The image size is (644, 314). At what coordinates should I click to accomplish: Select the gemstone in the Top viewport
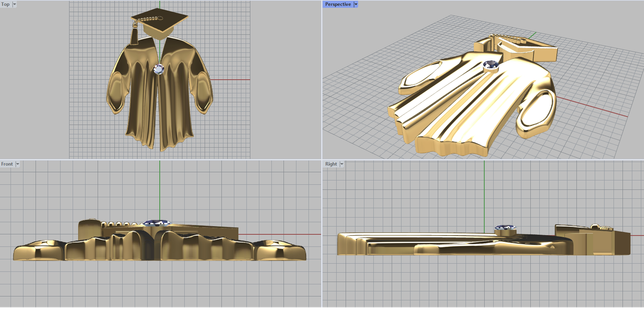click(159, 69)
